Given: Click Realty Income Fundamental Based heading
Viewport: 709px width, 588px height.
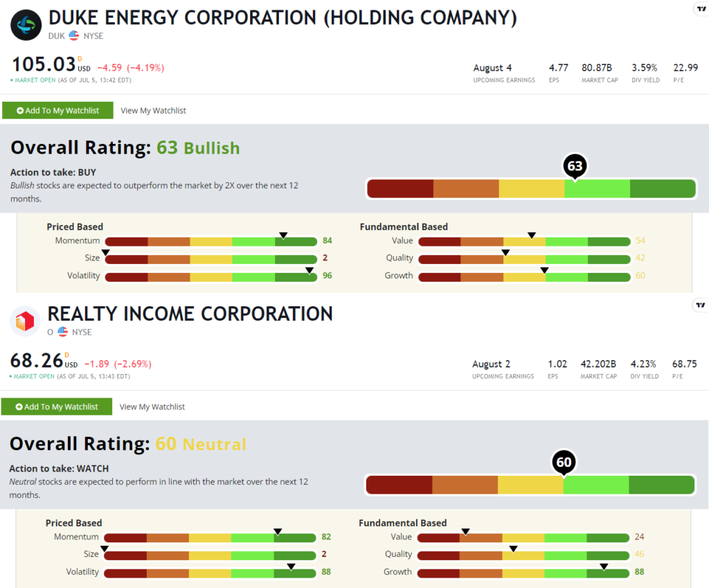Looking at the screenshot, I should (403, 523).
